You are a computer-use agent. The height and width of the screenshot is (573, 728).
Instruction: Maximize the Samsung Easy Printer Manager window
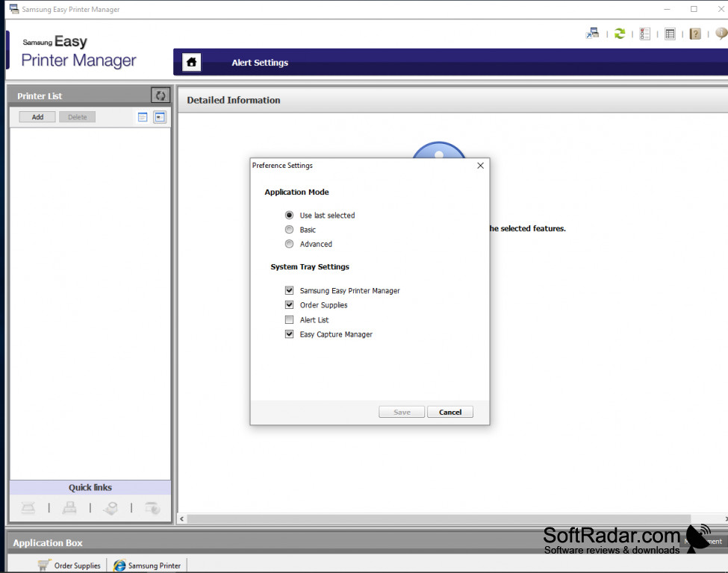(694, 9)
